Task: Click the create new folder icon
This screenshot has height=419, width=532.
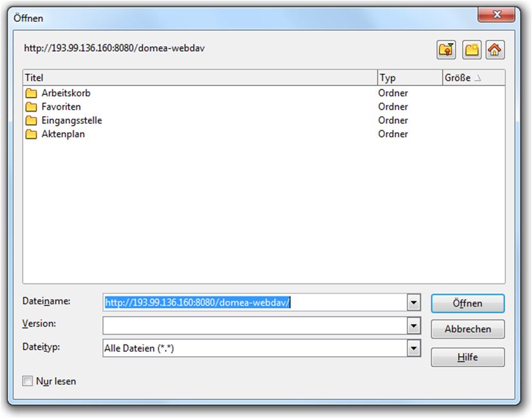Action: pos(472,49)
